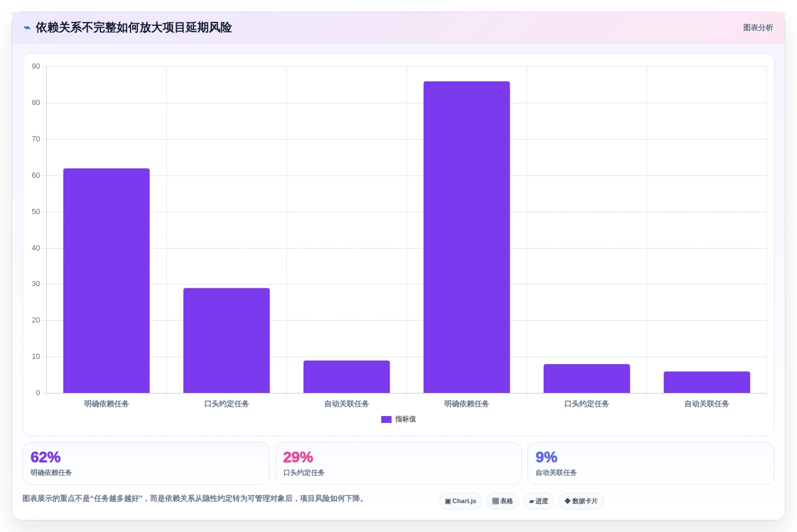This screenshot has height=532, width=797.
Task: Select the 进度 tag chip
Action: tap(538, 501)
